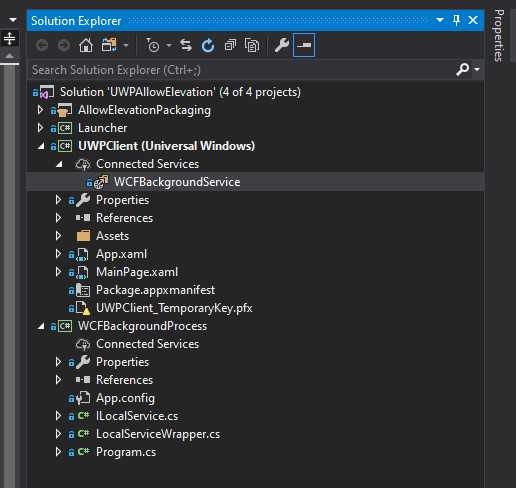Click the Package.appxmanifest file icon
The image size is (516, 488).
[x=83, y=290]
